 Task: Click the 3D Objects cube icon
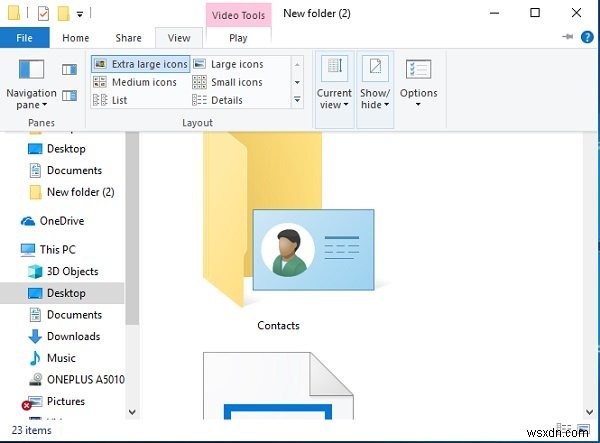(x=35, y=271)
